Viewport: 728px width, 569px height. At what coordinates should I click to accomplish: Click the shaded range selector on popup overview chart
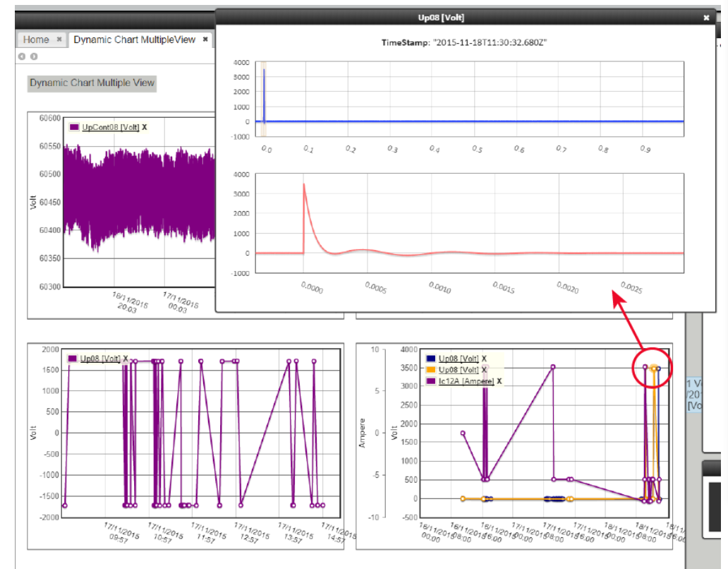264,99
